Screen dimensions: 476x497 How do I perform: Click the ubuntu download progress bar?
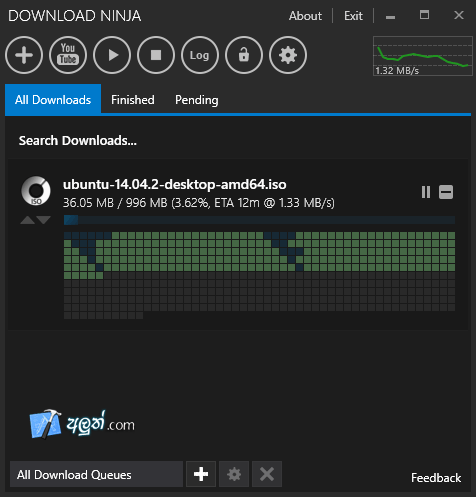click(x=259, y=220)
